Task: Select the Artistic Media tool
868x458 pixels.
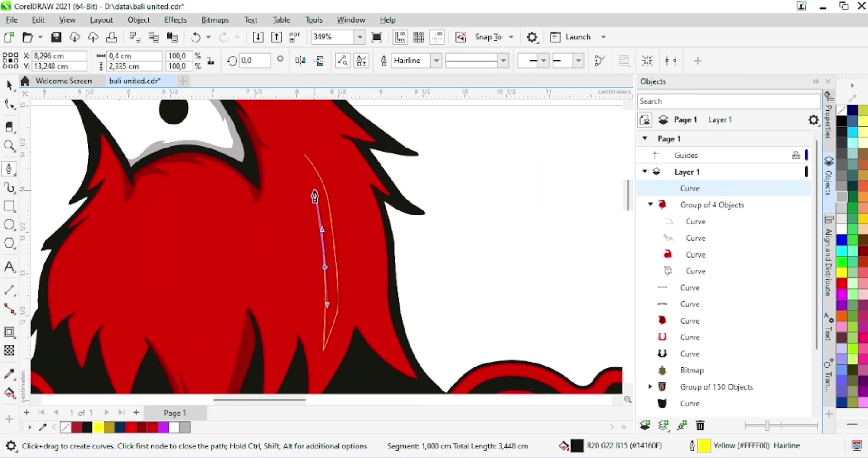Action: 10,187
